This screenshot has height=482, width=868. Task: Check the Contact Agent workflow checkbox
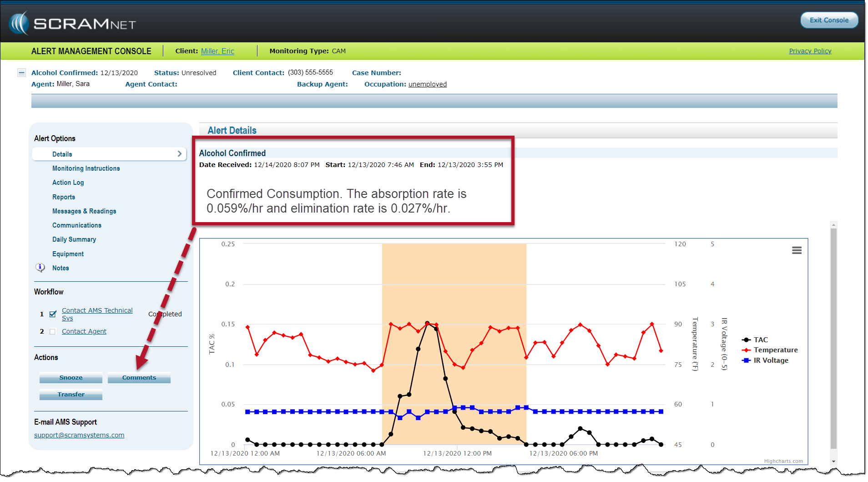click(53, 332)
